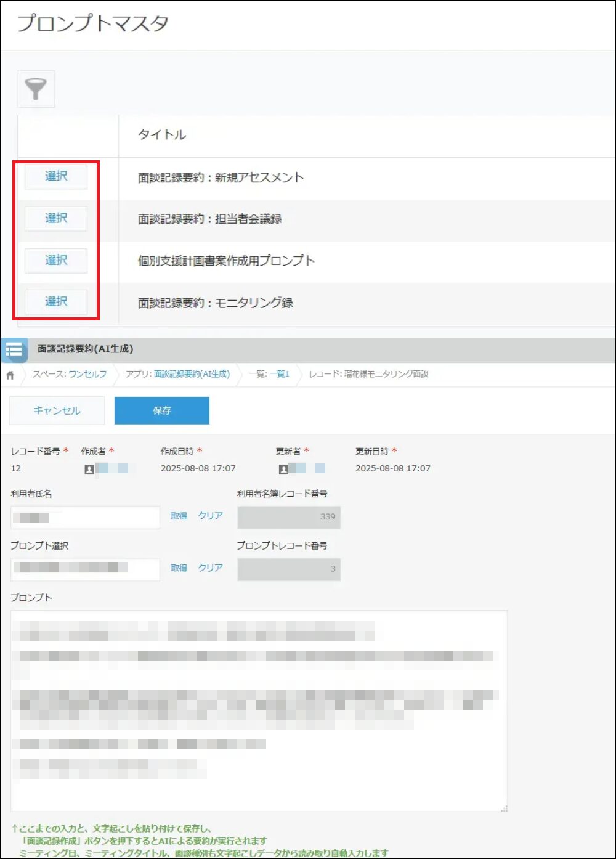The width and height of the screenshot is (616, 859).
Task: Click the タイトル column header
Action: [162, 135]
